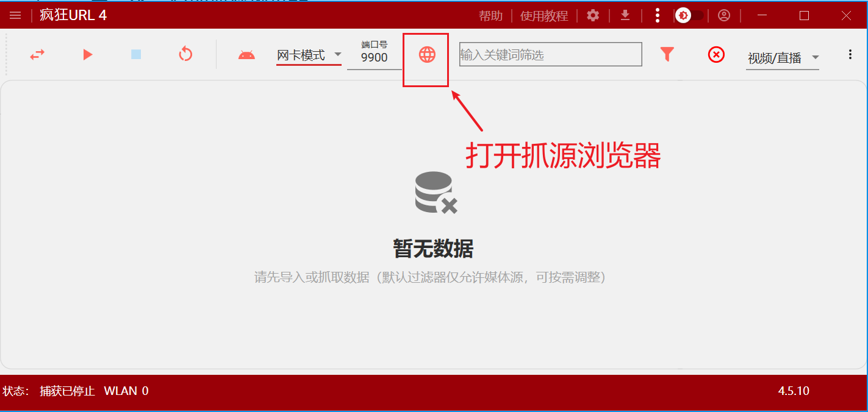868x412 pixels.
Task: Click the clear data circle-X icon
Action: [x=716, y=54]
